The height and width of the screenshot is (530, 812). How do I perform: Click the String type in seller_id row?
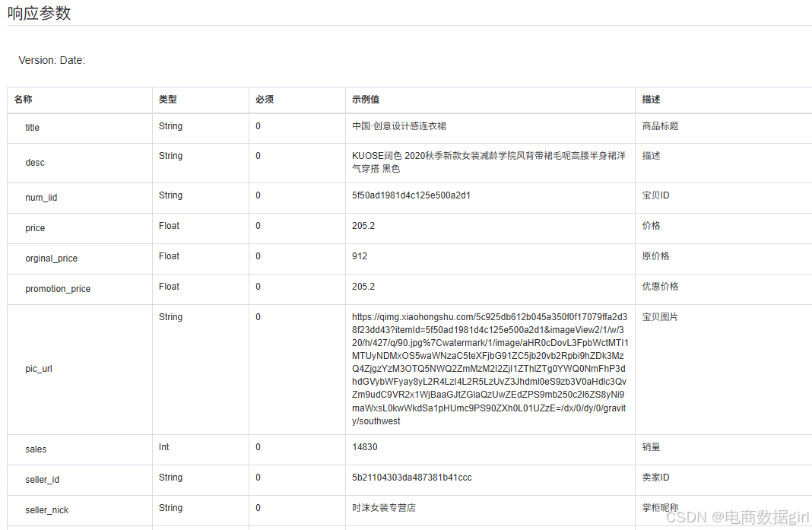pos(170,478)
